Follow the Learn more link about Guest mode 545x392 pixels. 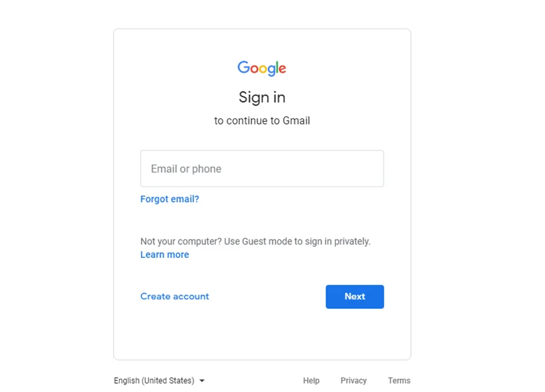[x=165, y=255]
